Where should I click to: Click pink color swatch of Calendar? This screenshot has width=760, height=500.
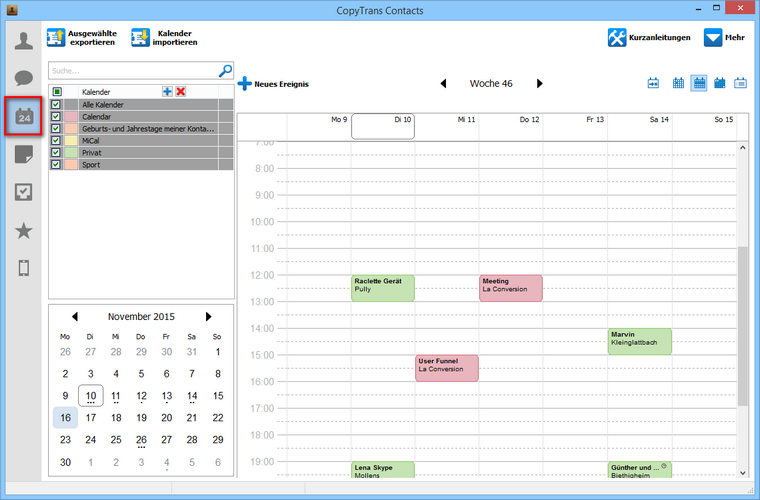[71, 117]
